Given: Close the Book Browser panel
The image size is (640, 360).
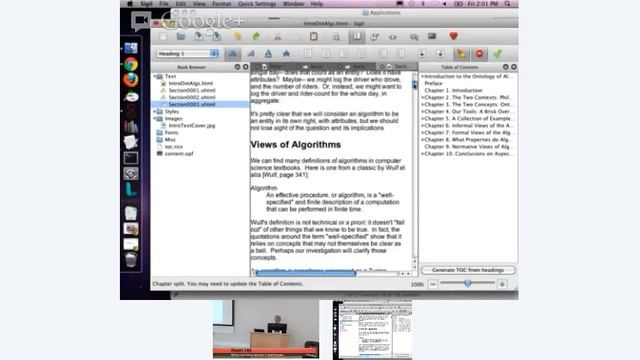Looking at the screenshot, I should (x=245, y=67).
